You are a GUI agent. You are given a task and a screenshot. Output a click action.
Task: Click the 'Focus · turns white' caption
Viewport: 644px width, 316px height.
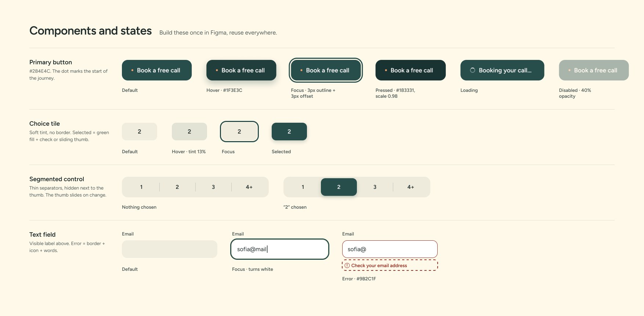[x=253, y=269]
